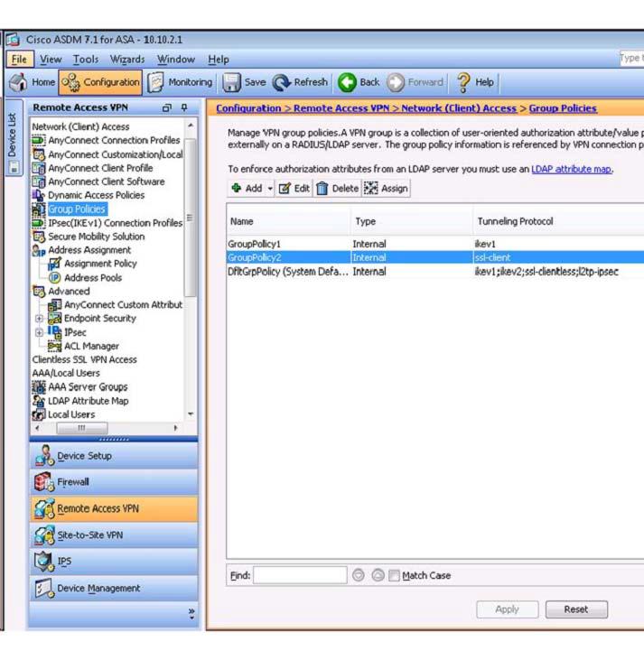The width and height of the screenshot is (644, 660).
Task: Select Group Policies in tree
Action: (77, 209)
